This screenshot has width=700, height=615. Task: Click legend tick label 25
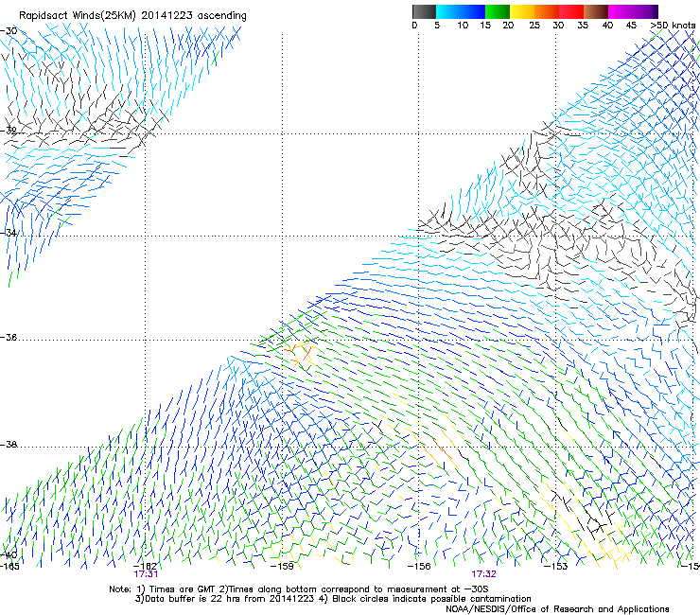coord(534,26)
